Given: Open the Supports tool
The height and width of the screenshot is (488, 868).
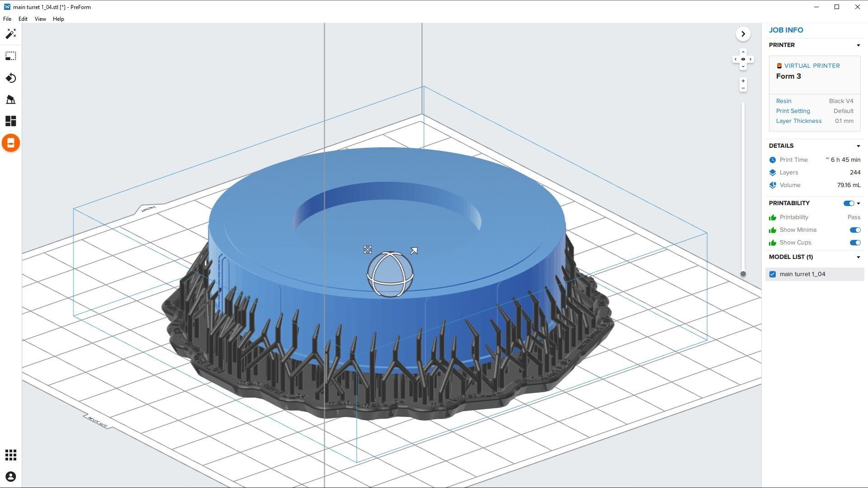Looking at the screenshot, I should [x=11, y=99].
